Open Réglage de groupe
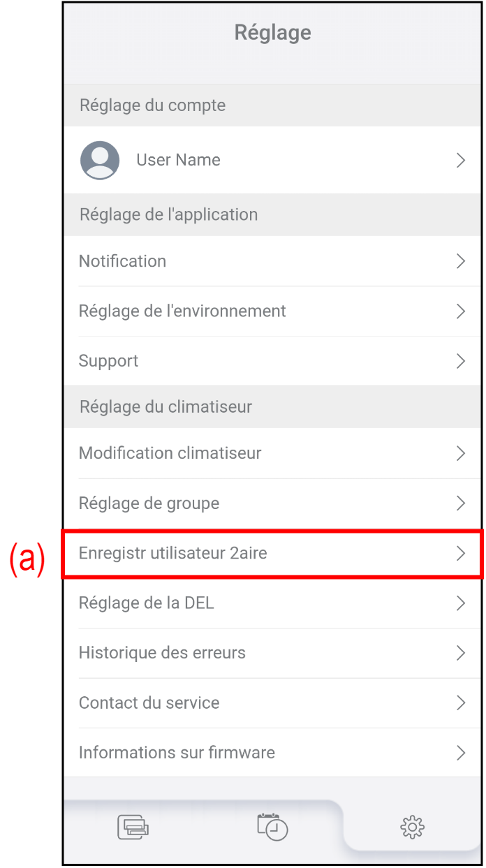The height and width of the screenshot is (868, 486). (149, 503)
